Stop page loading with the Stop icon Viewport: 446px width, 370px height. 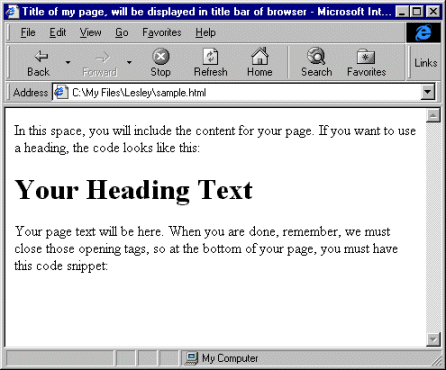(x=160, y=63)
